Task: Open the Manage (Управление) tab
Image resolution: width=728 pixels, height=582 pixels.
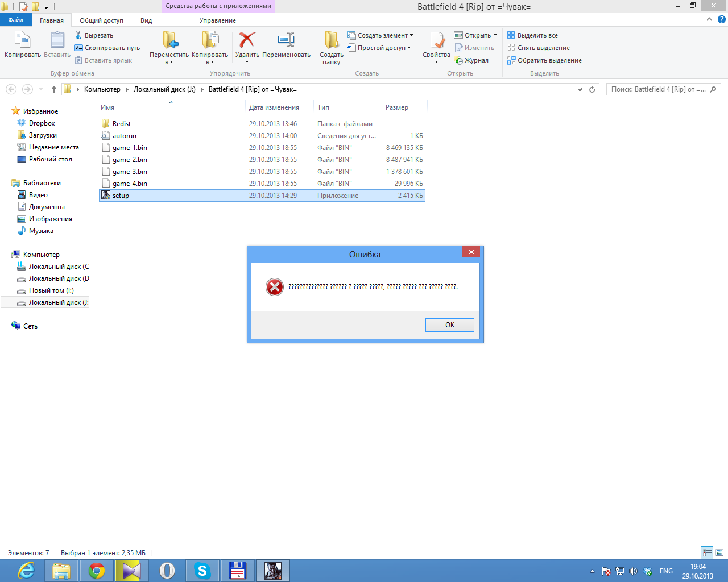Action: pos(218,20)
